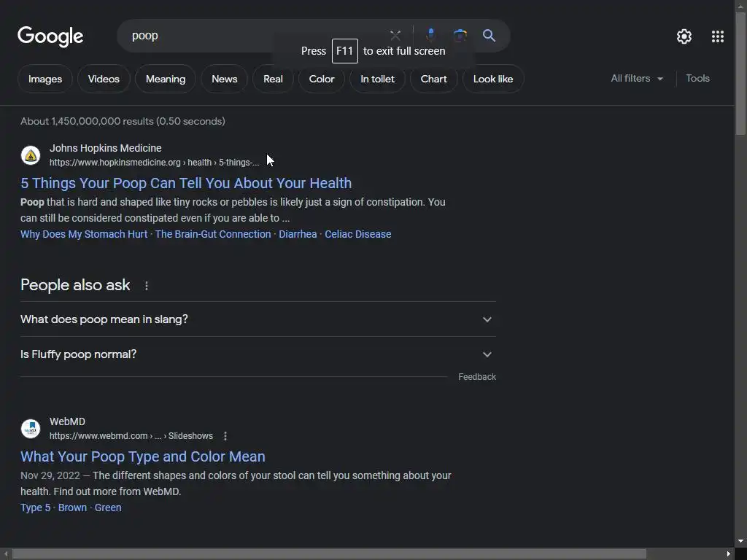This screenshot has height=560, width=747.
Task: Click the WebMD favicon
Action: (x=31, y=429)
